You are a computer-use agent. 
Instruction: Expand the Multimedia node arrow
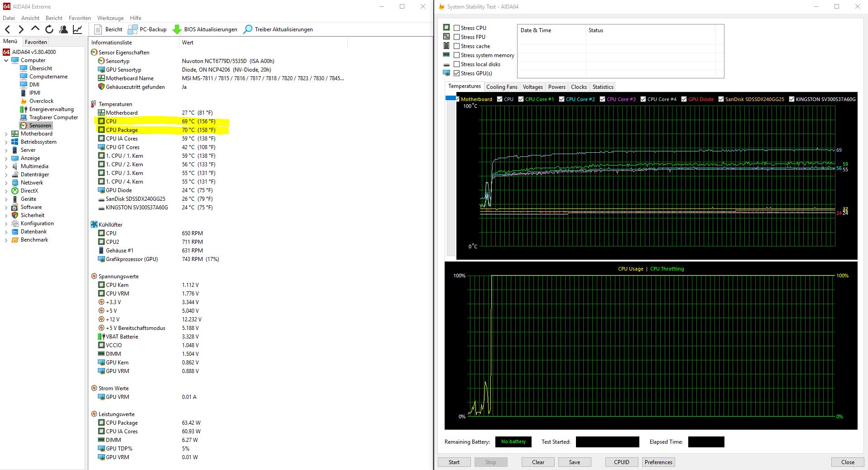coord(6,166)
